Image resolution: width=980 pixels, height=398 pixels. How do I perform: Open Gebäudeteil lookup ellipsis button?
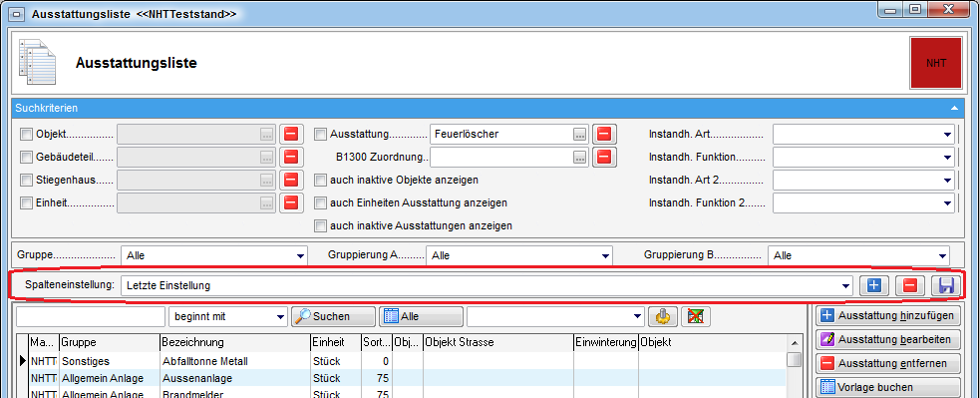point(267,157)
